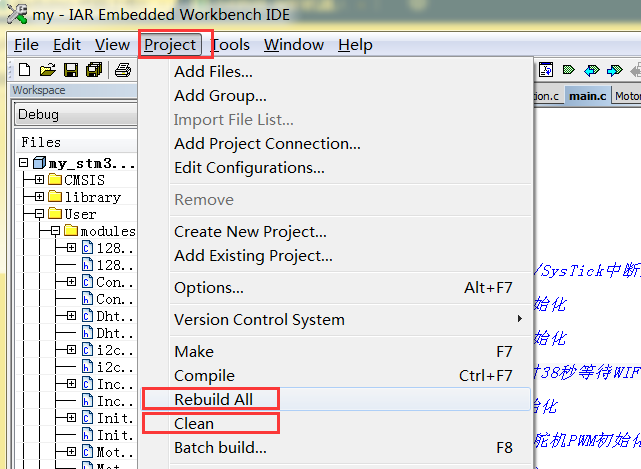Click the Open file folder icon

click(x=48, y=70)
